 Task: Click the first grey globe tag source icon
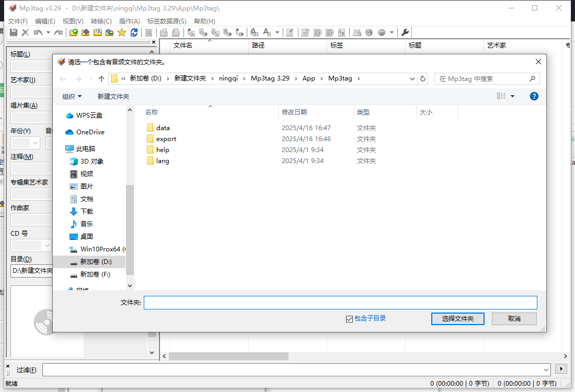(x=369, y=32)
